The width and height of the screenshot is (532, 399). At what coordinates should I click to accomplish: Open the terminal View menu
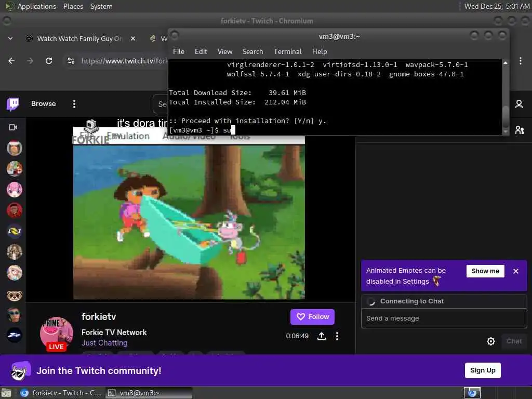pyautogui.click(x=224, y=51)
